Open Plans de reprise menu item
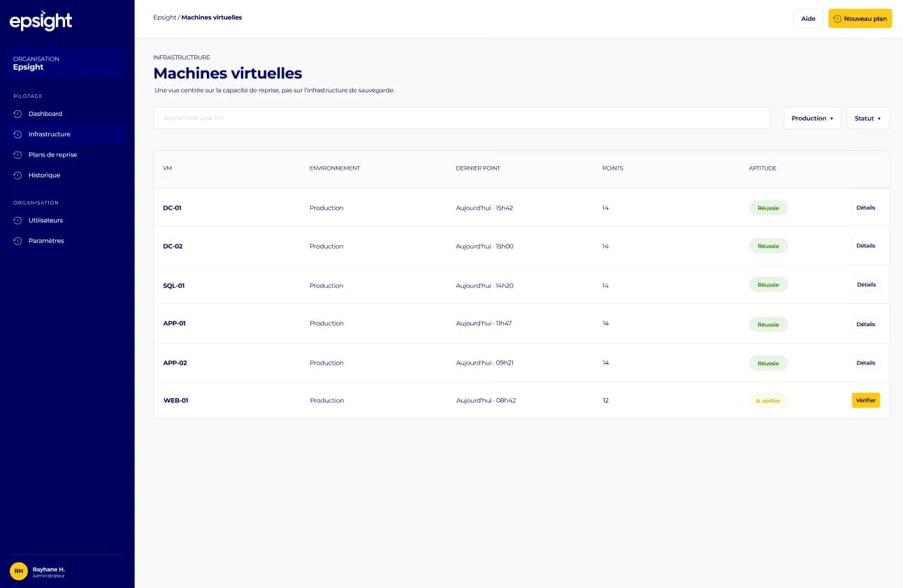 (x=67, y=155)
